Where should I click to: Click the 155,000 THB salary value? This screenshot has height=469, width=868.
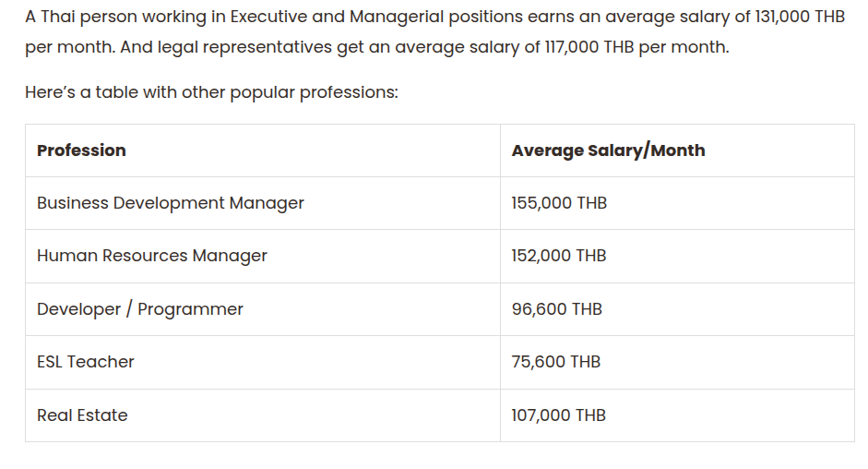coord(559,203)
